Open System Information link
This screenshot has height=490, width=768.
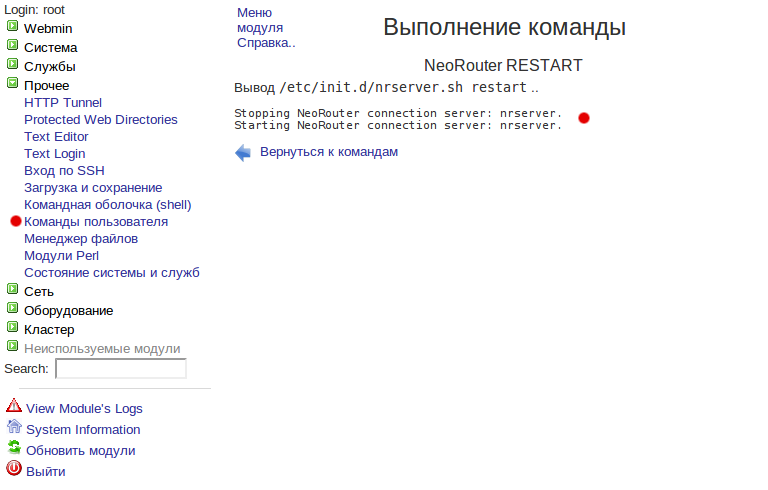(x=83, y=430)
